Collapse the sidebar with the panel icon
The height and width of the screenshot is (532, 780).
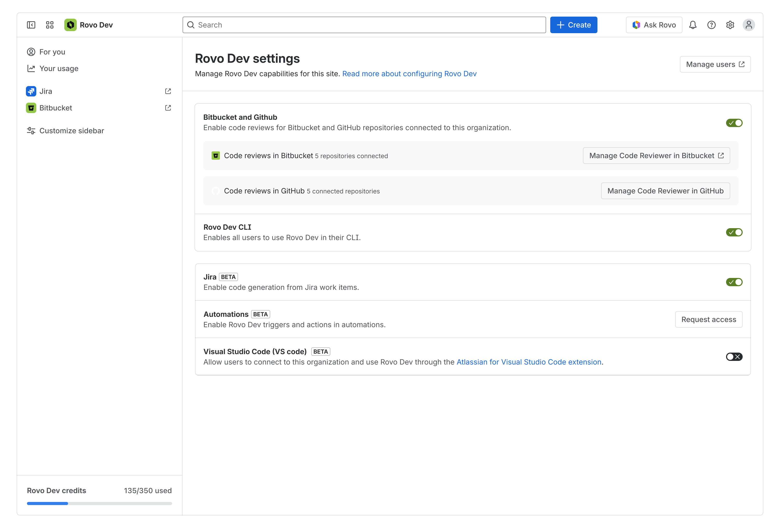[x=31, y=25]
